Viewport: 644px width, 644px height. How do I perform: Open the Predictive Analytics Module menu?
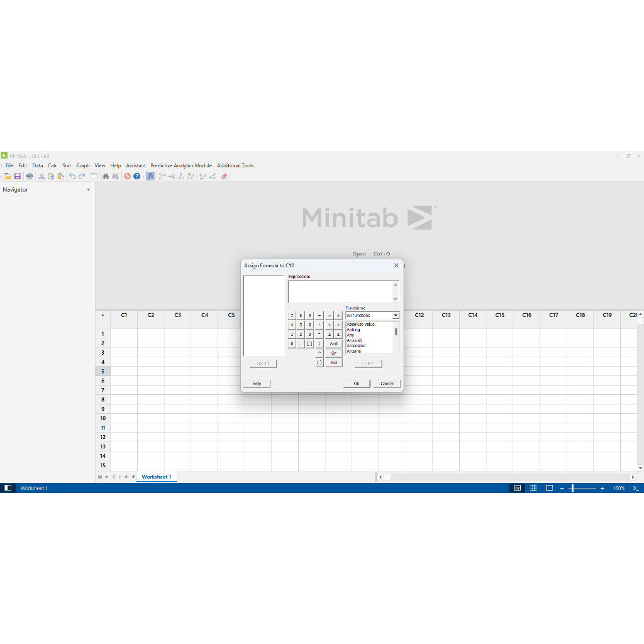click(x=181, y=166)
